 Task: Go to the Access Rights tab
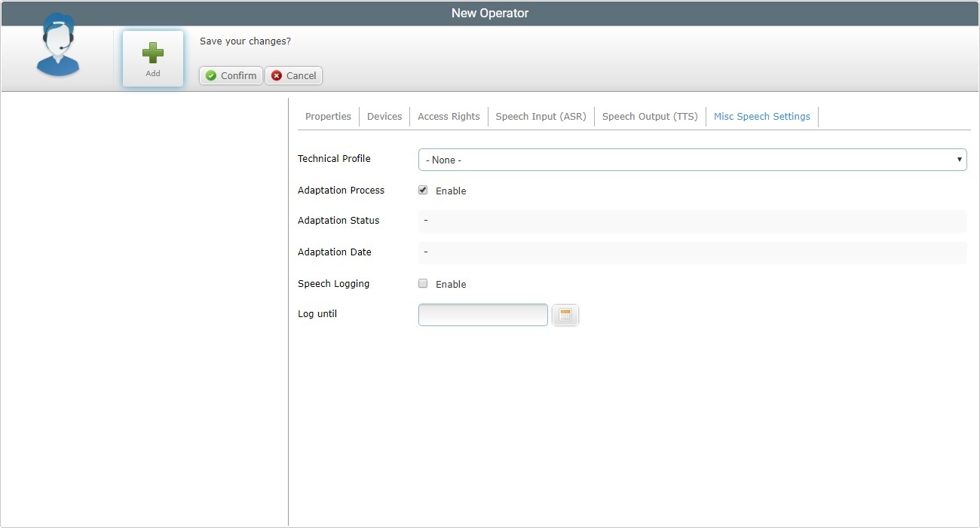[449, 117]
